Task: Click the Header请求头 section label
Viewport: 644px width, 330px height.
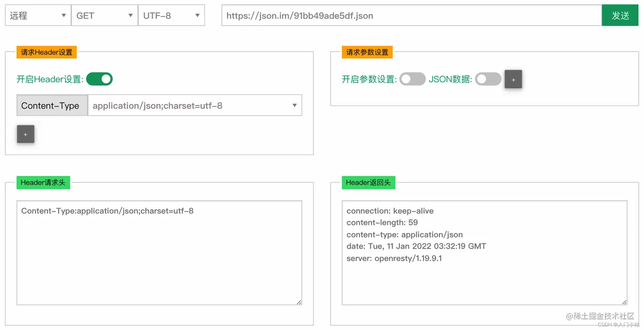Action: (43, 183)
